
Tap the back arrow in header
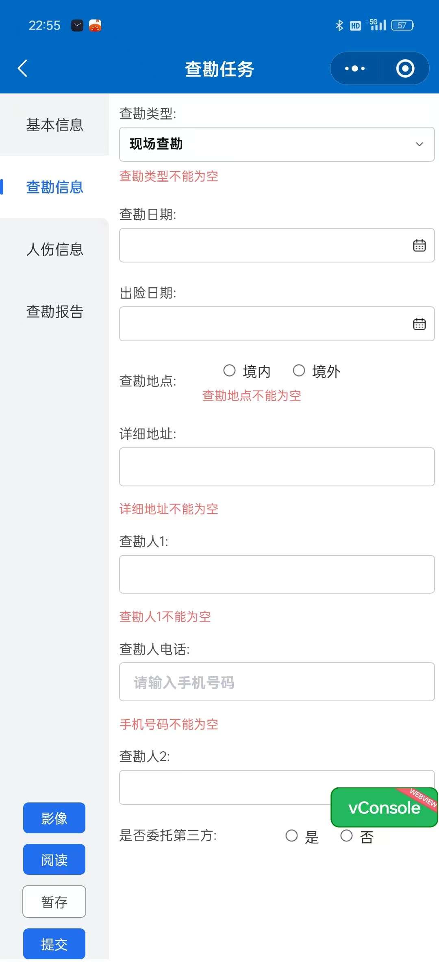[x=23, y=68]
